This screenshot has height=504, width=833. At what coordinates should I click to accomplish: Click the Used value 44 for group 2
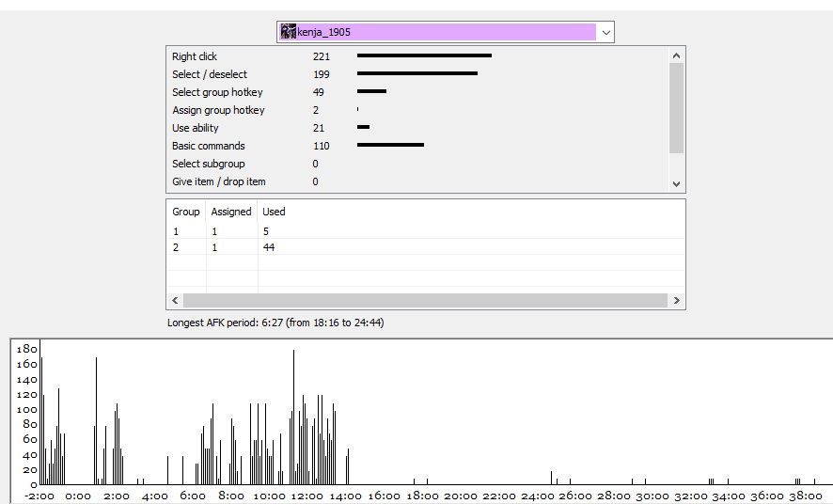point(268,247)
